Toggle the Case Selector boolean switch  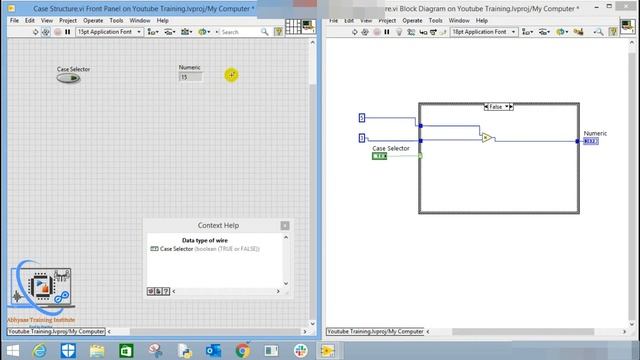click(69, 78)
